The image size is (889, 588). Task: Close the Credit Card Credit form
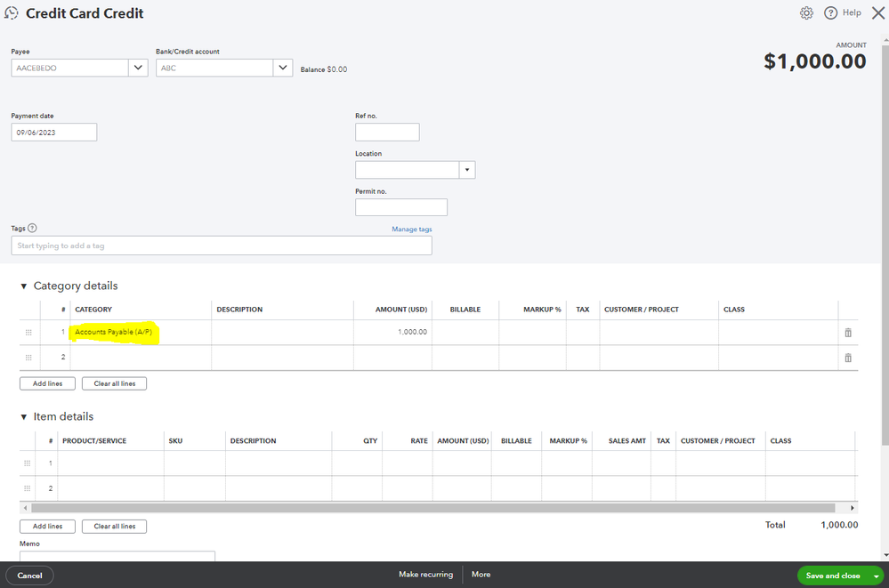[878, 13]
